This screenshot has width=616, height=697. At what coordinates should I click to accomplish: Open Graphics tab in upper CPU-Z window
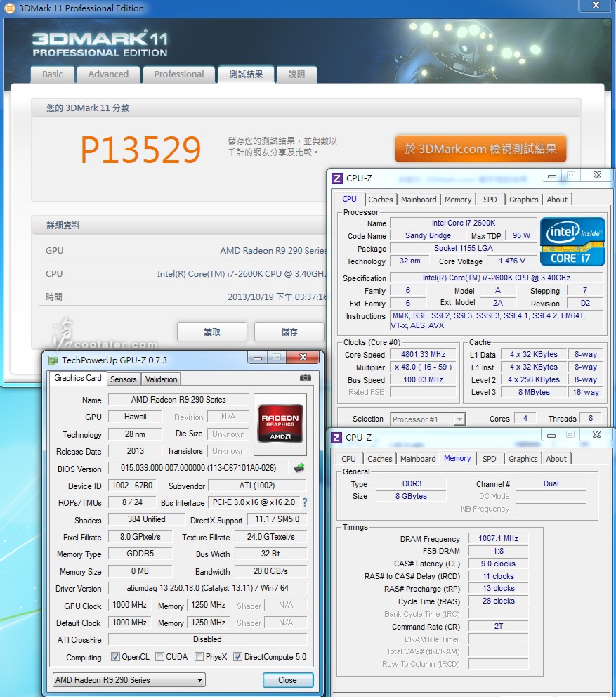tap(523, 200)
